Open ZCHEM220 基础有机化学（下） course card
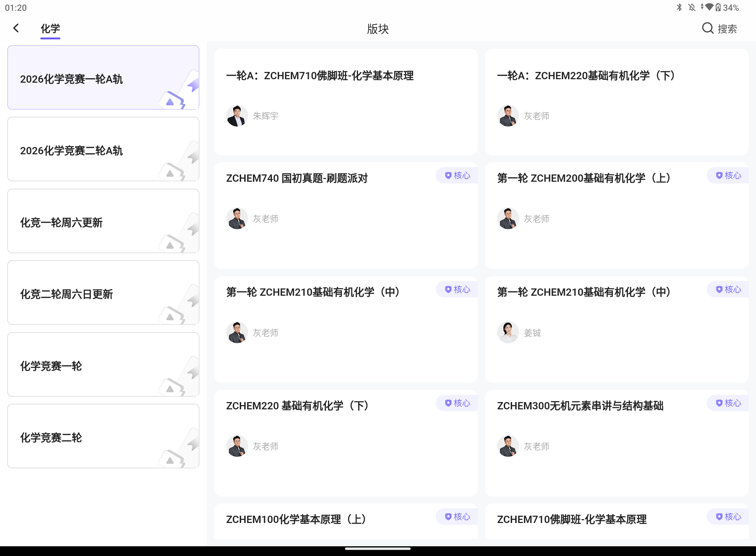Image resolution: width=756 pixels, height=556 pixels. (346, 443)
